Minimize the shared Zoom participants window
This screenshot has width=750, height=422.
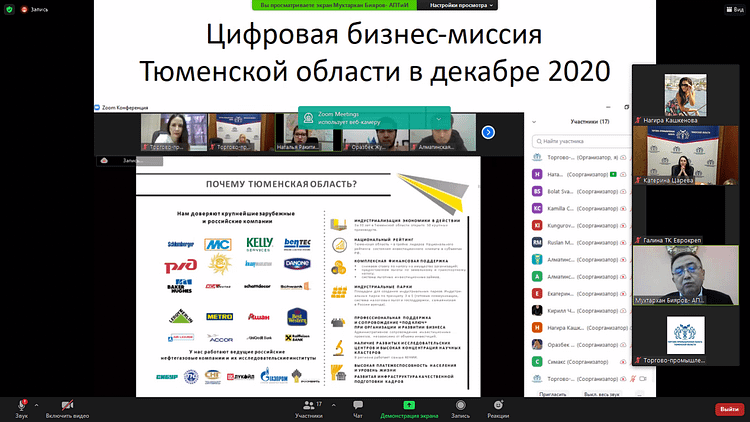608,107
